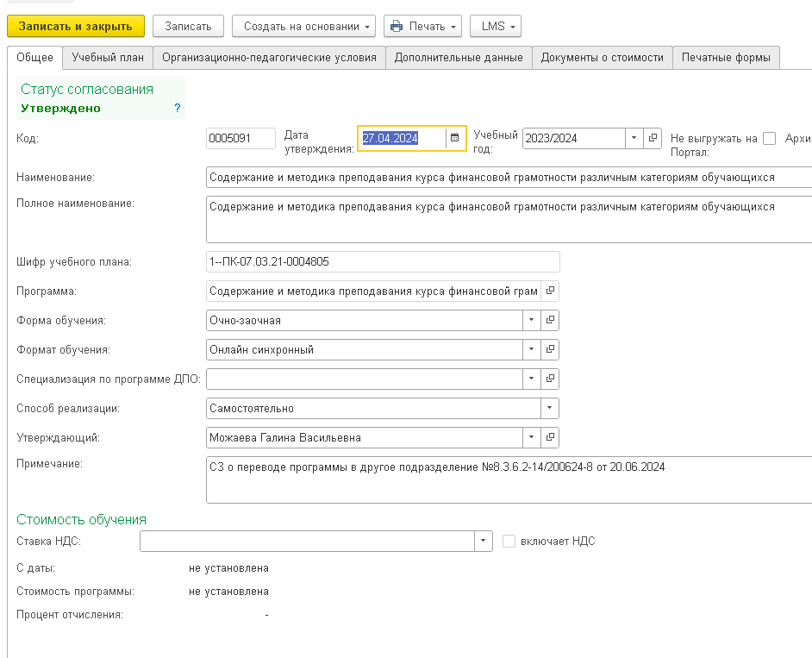Click the Наименование text field
The width and height of the screenshot is (812, 658).
pos(509,177)
